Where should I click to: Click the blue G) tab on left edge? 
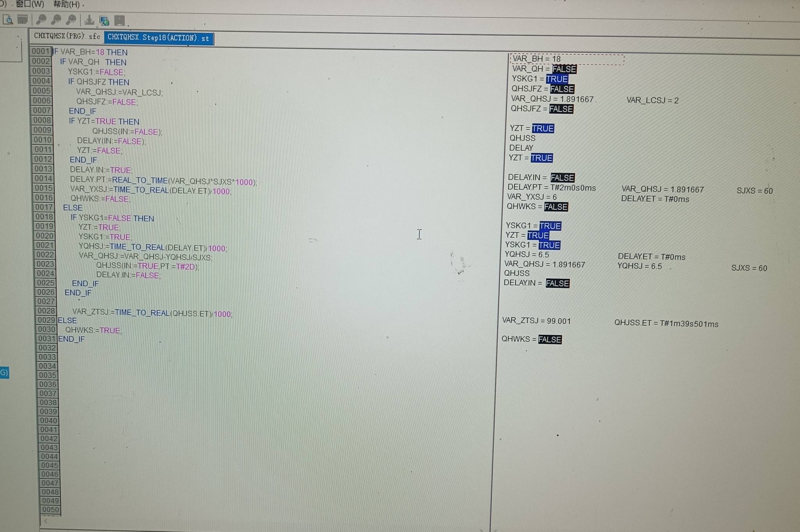pyautogui.click(x=4, y=372)
